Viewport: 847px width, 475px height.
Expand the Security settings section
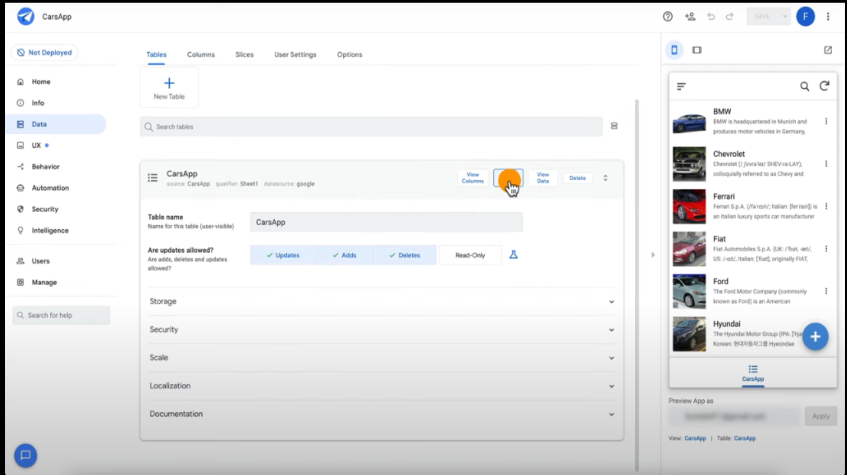(x=381, y=329)
